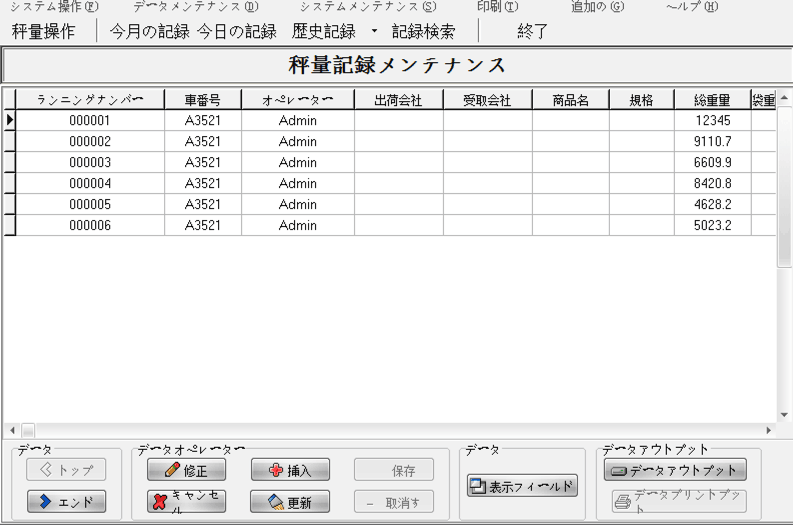Viewport: 793px width, 525px height.
Task: Click the オペレーター column header
Action: (x=298, y=100)
